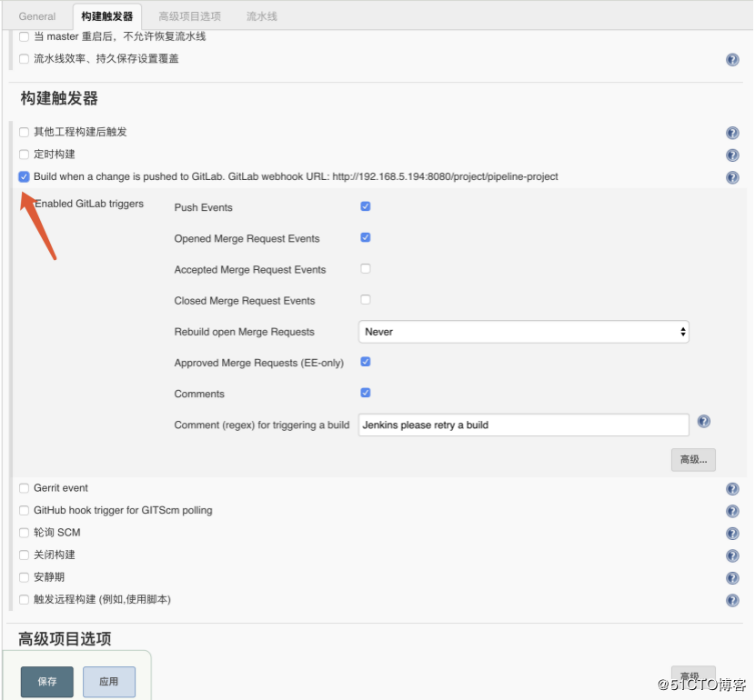Open help for the GitLab webhook trigger
Screen dimensions: 755x700
pyautogui.click(x=732, y=177)
